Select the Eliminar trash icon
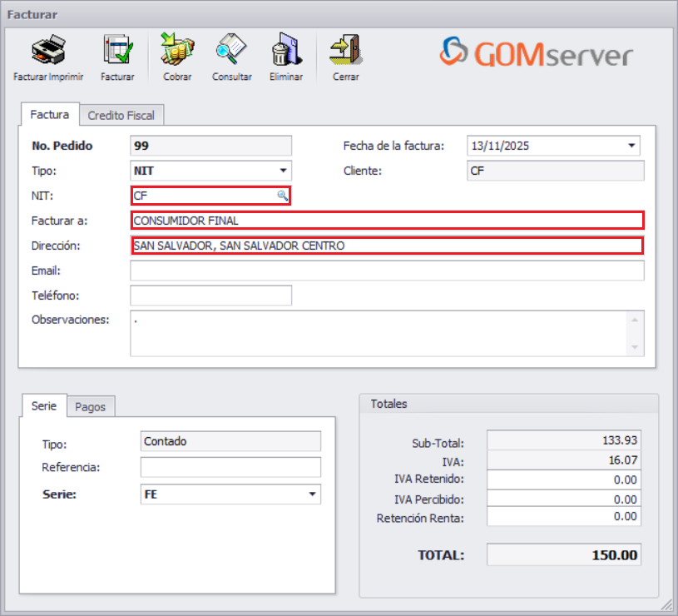Image resolution: width=678 pixels, height=616 pixels. click(x=285, y=50)
